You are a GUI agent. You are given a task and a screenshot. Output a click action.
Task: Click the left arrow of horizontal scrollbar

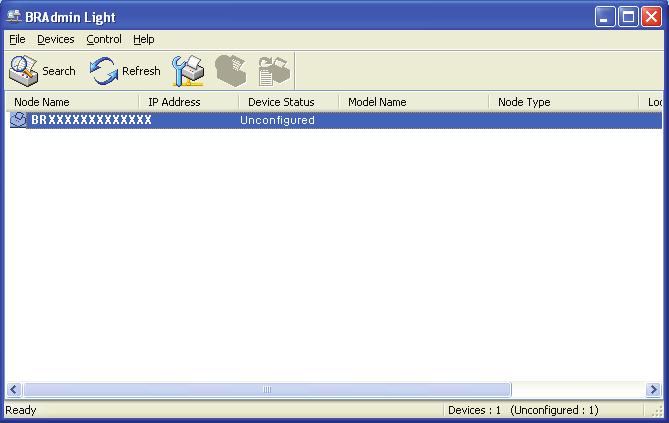14,389
